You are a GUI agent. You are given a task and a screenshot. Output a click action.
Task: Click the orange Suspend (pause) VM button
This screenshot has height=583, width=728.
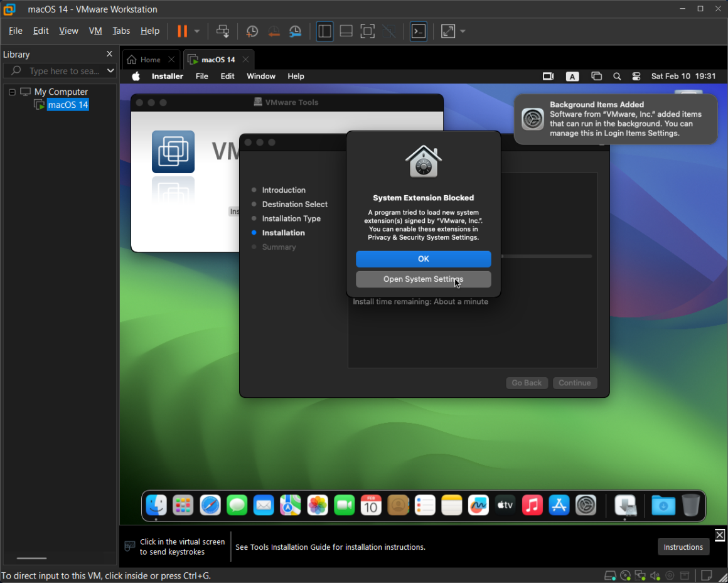tap(183, 31)
